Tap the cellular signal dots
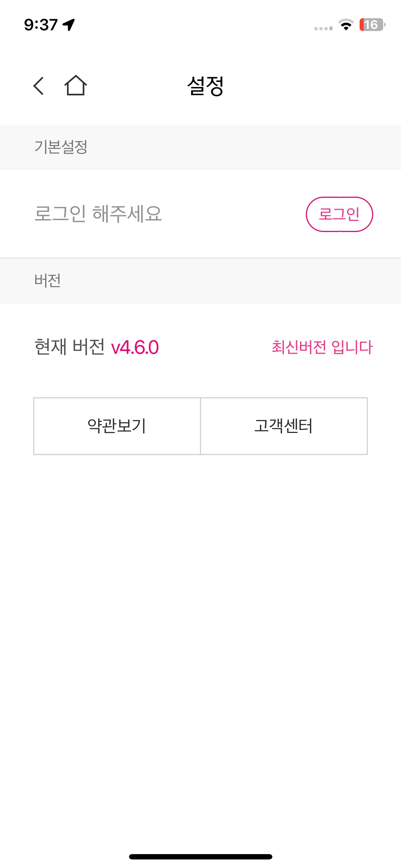The image size is (401, 868). click(323, 28)
